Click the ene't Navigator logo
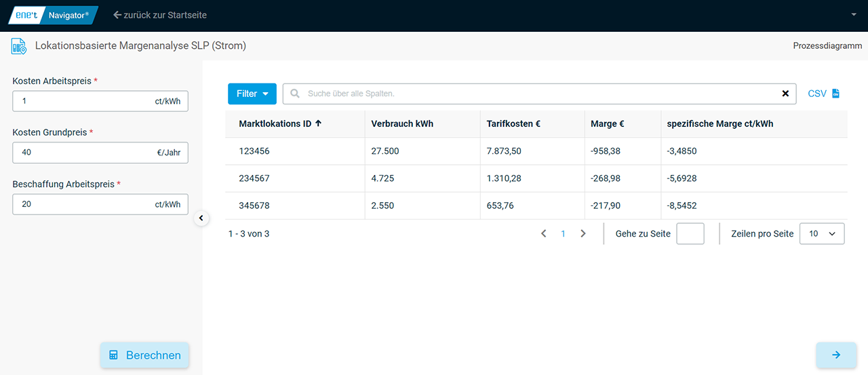 [53, 15]
